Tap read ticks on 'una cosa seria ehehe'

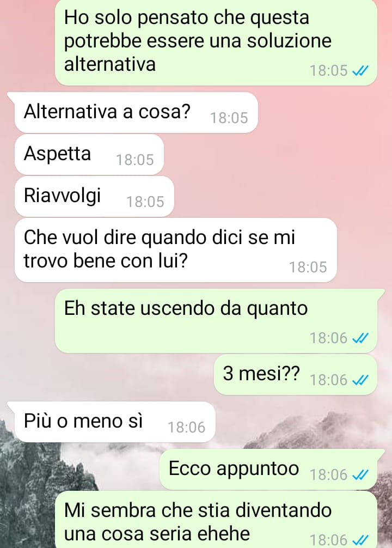(360, 540)
